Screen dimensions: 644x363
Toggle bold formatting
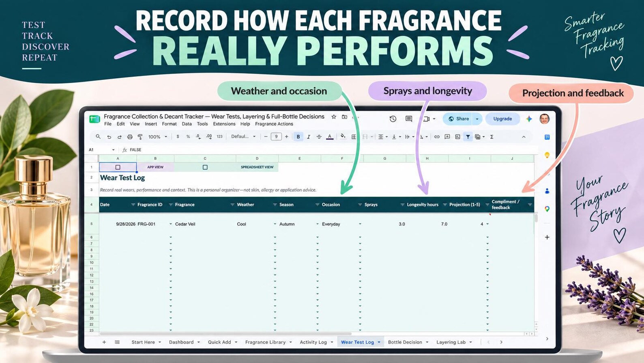click(298, 137)
